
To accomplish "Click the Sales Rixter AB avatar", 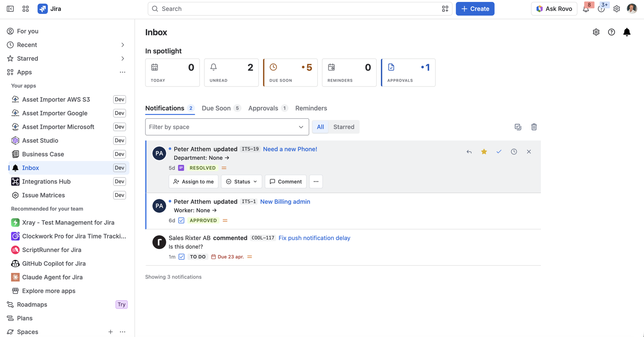I will (x=159, y=242).
